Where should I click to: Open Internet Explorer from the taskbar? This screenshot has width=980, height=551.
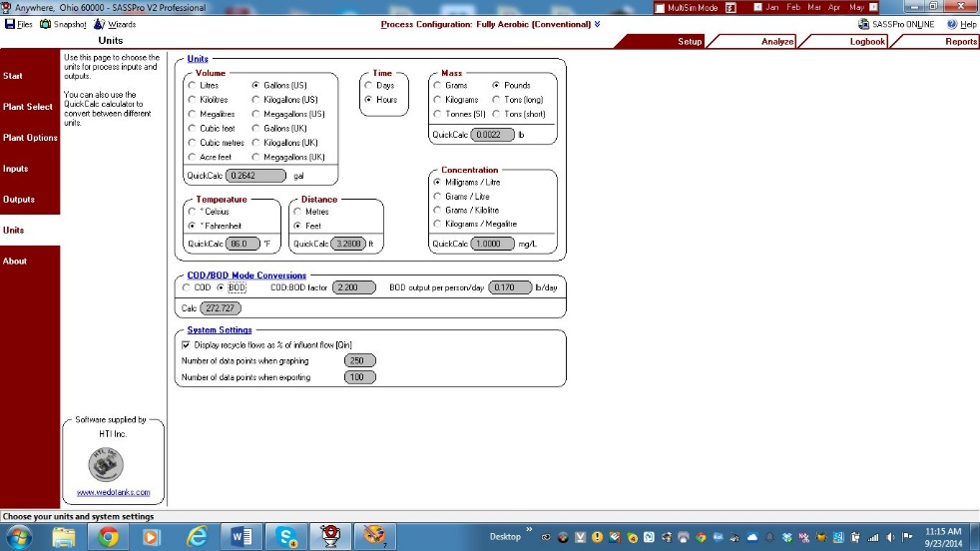pyautogui.click(x=198, y=537)
